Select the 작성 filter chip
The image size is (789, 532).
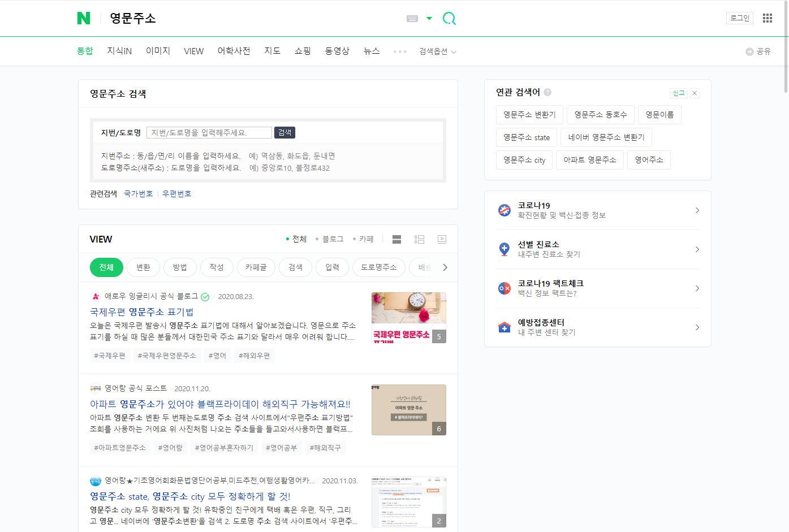point(217,267)
